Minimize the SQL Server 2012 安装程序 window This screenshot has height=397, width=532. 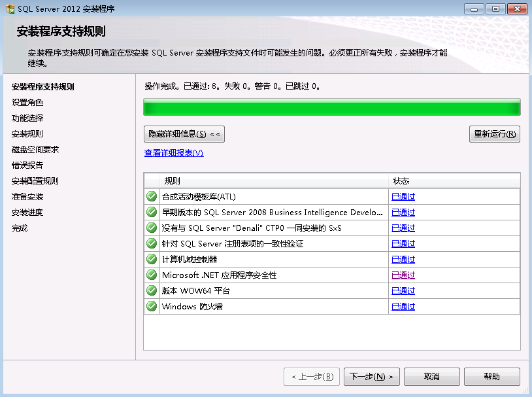click(x=474, y=9)
